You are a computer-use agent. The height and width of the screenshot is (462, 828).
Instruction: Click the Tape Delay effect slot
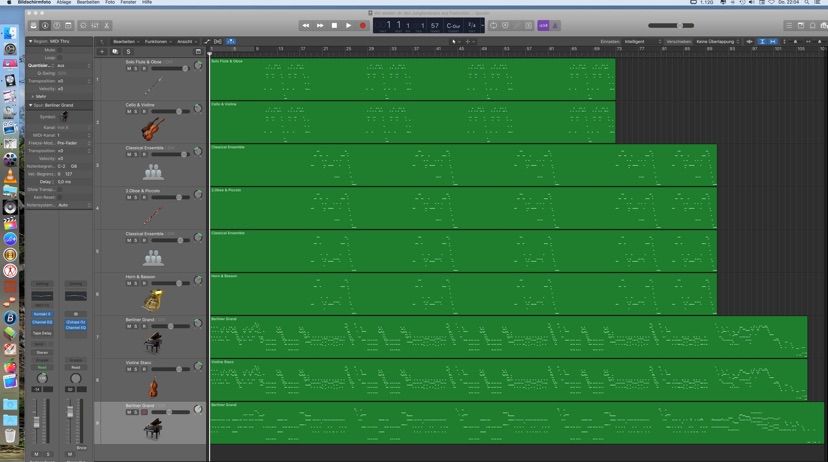point(42,333)
